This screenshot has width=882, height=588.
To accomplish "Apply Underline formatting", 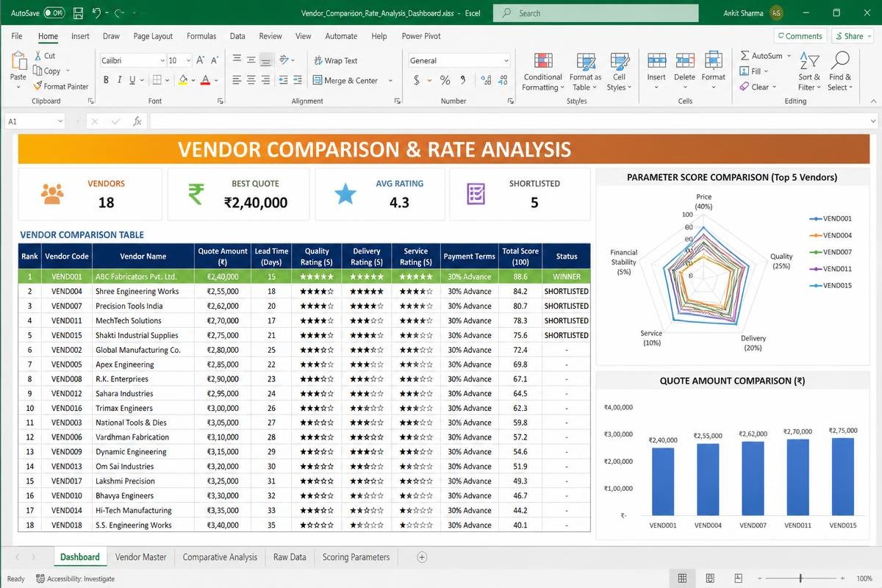I will (132, 80).
